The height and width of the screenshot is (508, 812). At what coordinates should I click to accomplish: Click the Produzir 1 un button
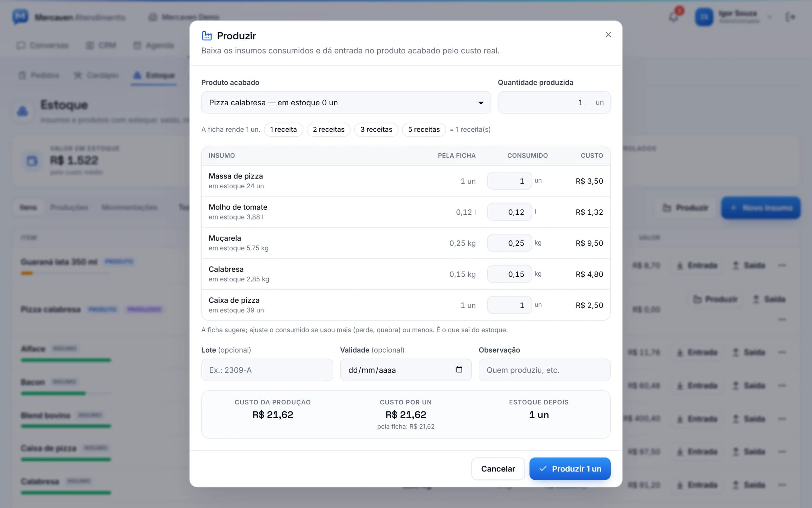tap(570, 469)
